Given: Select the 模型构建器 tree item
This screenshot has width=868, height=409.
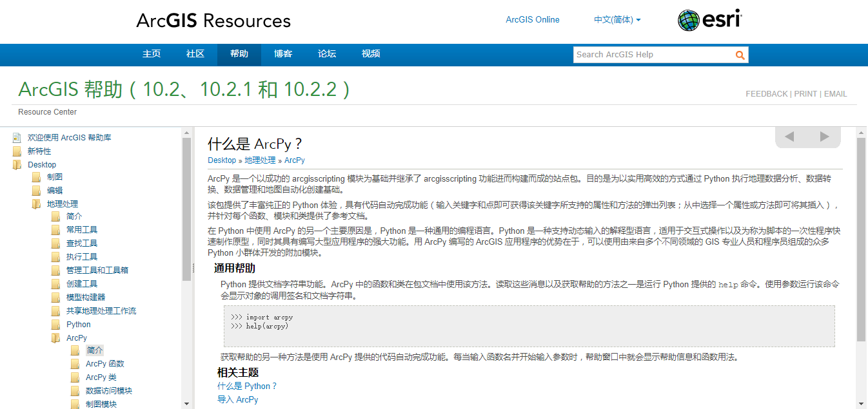Looking at the screenshot, I should pyautogui.click(x=86, y=298).
